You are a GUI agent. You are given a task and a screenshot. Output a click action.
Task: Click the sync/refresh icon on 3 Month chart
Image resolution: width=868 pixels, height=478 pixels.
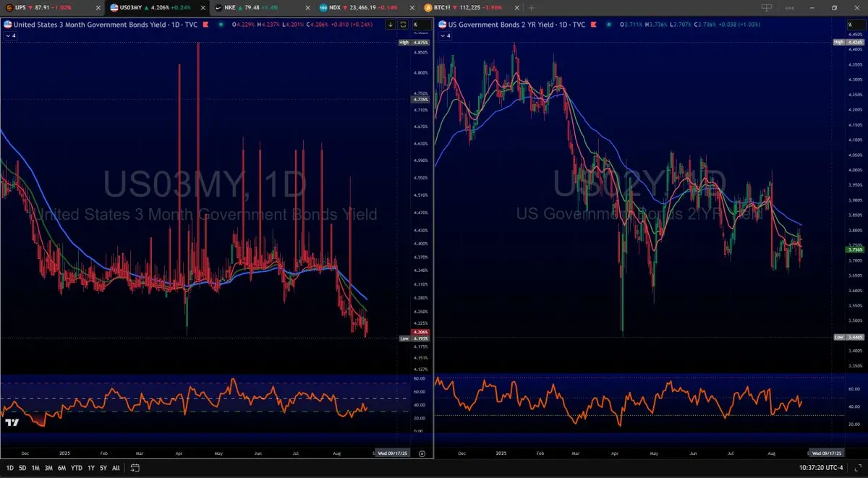(403, 24)
